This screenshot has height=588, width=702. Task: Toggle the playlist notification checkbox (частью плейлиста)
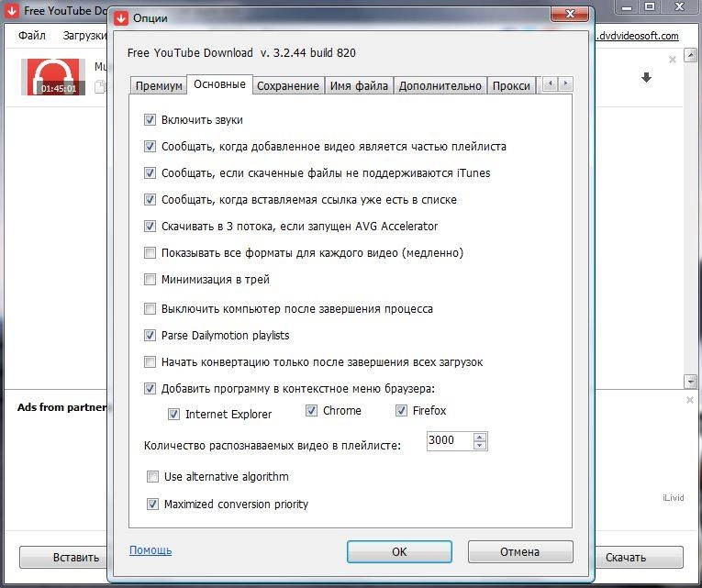click(150, 147)
